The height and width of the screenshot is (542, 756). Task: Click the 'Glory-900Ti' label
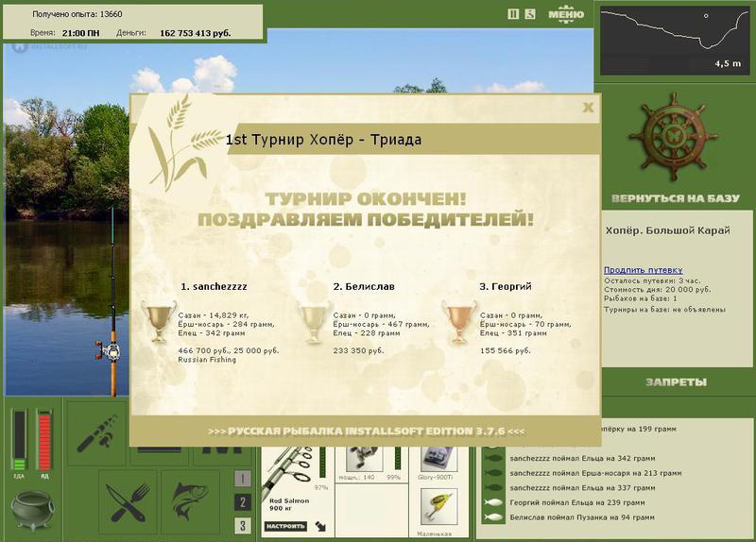click(x=436, y=478)
